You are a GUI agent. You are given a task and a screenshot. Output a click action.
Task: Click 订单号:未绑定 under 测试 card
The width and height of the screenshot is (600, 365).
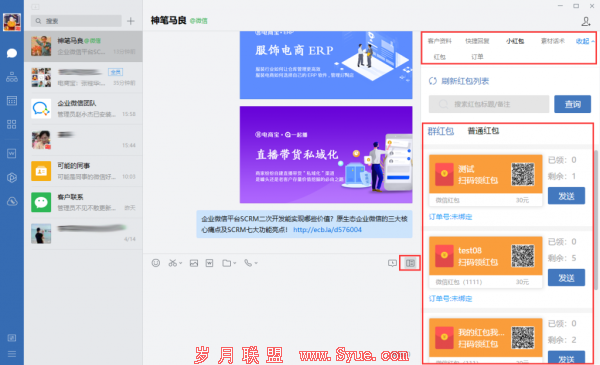450,217
